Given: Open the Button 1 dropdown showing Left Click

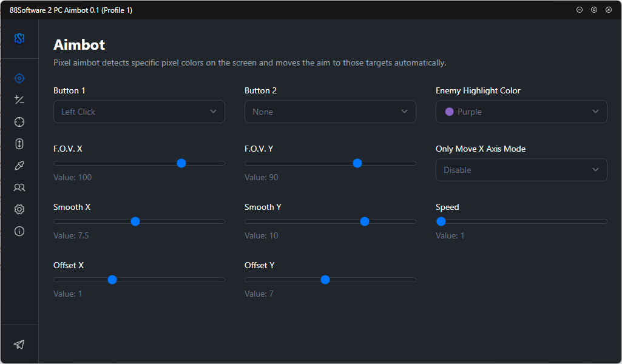Looking at the screenshot, I should (x=139, y=112).
